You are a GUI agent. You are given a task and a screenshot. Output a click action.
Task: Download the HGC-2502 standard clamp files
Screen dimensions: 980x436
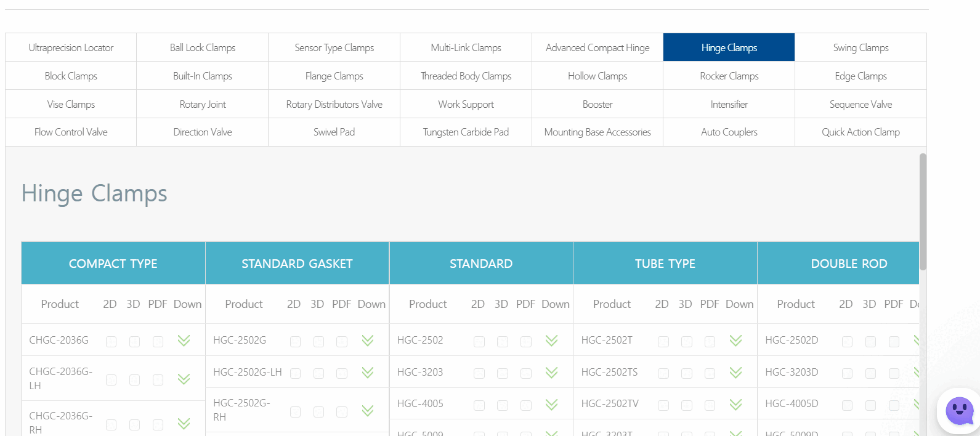(x=551, y=341)
